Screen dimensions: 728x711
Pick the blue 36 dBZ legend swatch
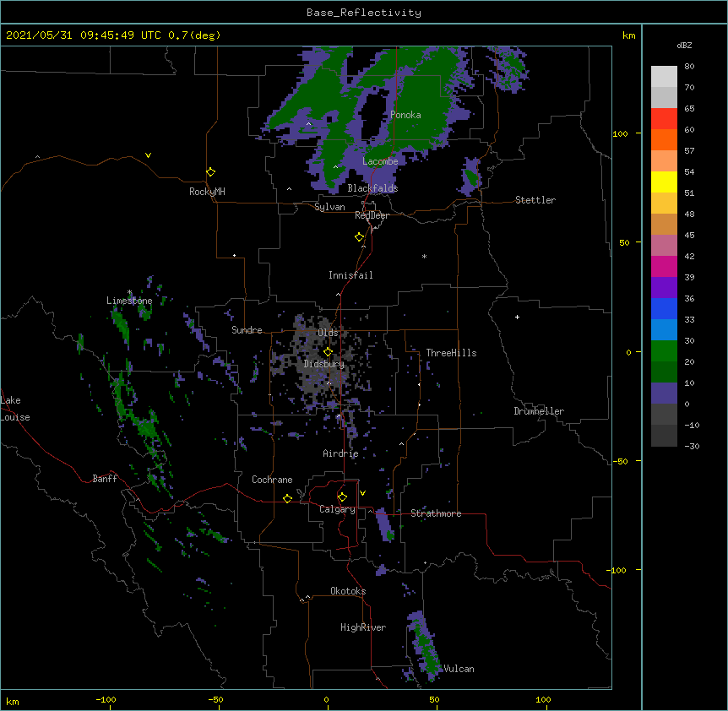(x=664, y=308)
